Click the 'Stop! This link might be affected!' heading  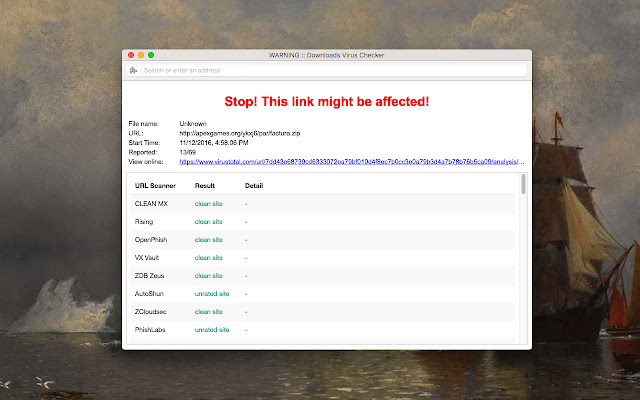click(327, 101)
